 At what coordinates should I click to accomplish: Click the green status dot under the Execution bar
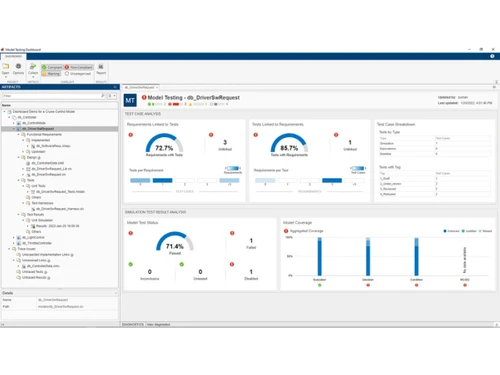[x=320, y=285]
